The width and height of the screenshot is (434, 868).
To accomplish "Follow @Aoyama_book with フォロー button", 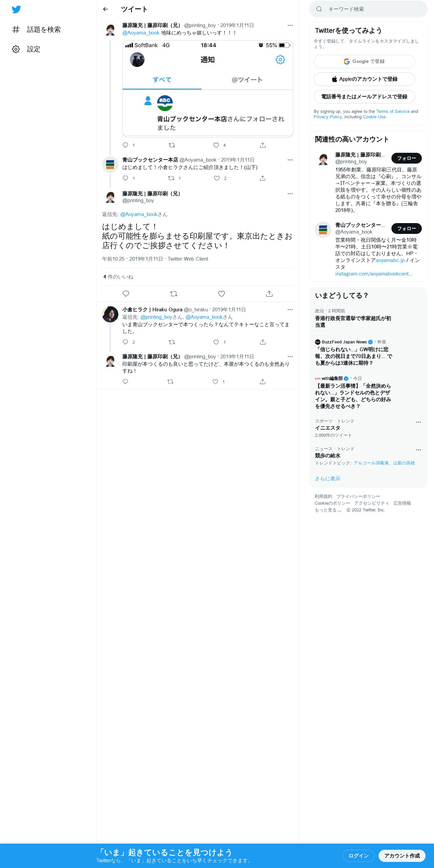I will click(407, 228).
